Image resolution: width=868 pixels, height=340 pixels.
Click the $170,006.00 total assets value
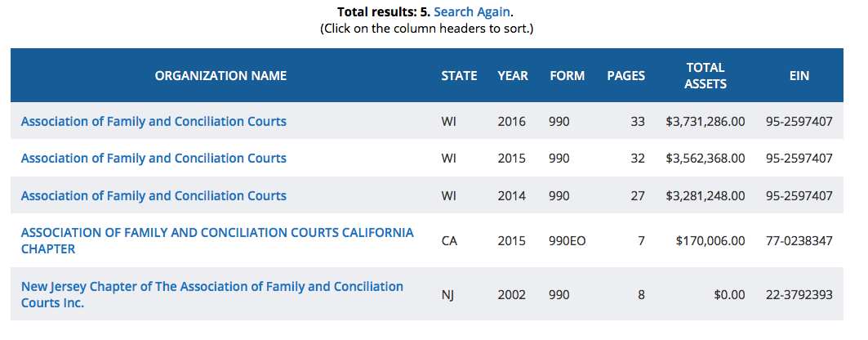pyautogui.click(x=710, y=241)
